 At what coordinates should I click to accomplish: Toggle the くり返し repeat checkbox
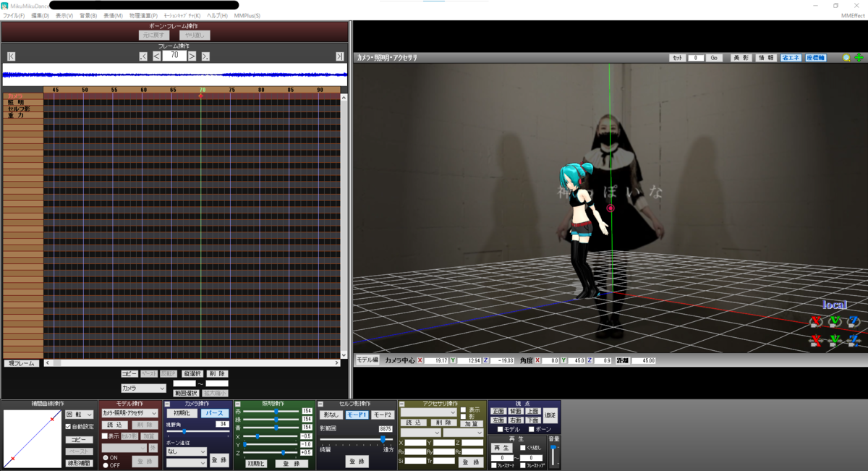(x=522, y=448)
